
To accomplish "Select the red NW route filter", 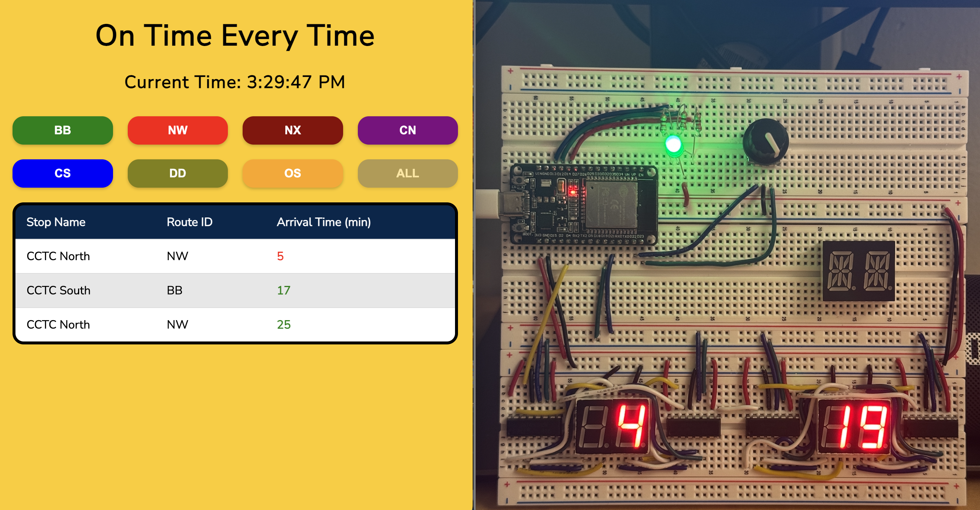I will coord(178,131).
